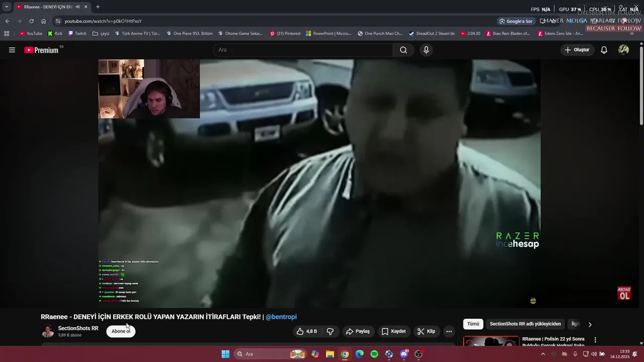The height and width of the screenshot is (362, 644).
Task: Save the video with Kaydet
Action: [x=393, y=331]
